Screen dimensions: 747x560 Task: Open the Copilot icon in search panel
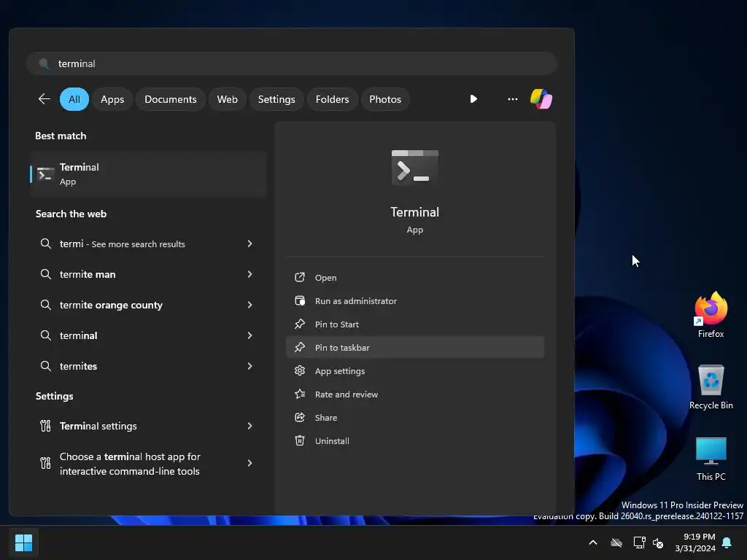point(541,99)
